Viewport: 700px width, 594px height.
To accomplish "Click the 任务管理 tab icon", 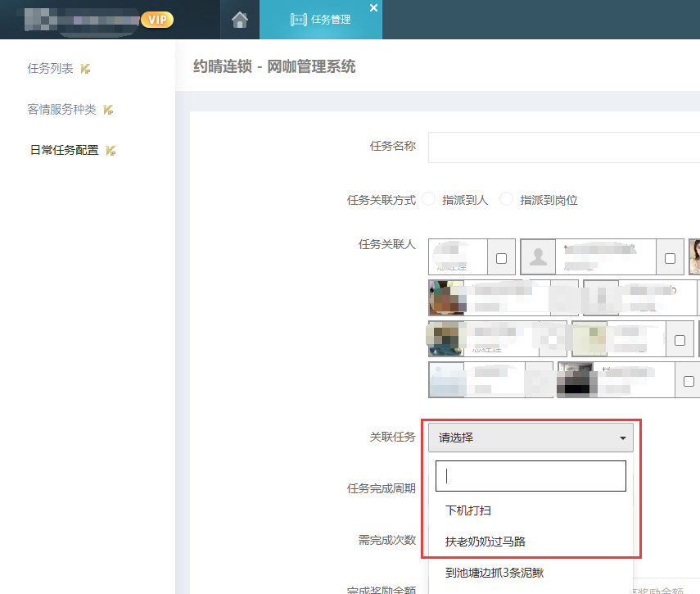I will coord(298,20).
